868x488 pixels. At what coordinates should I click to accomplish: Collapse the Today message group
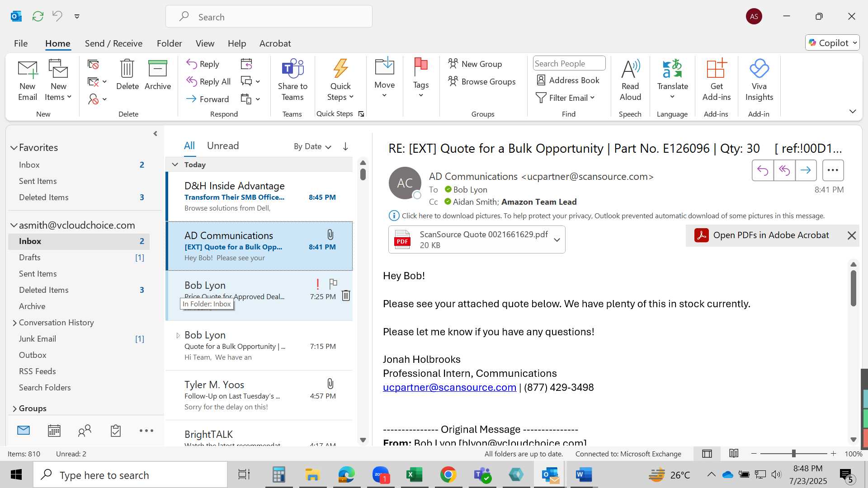(x=175, y=164)
